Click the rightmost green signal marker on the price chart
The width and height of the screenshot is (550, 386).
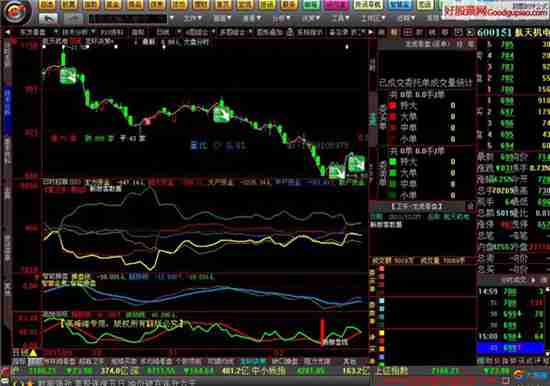(x=356, y=164)
